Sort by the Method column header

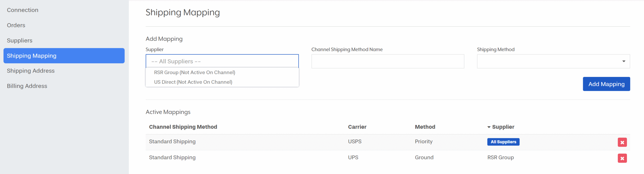(x=425, y=127)
